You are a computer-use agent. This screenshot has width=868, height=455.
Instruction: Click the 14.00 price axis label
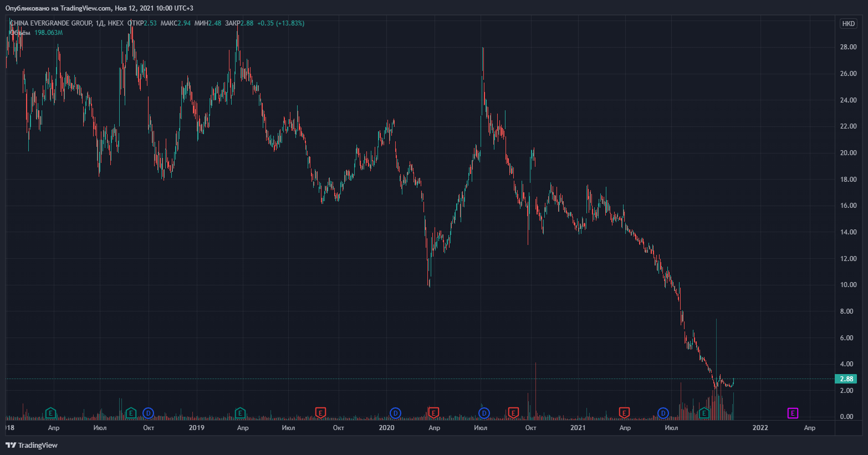point(848,232)
